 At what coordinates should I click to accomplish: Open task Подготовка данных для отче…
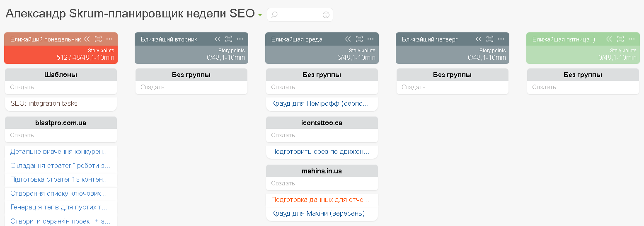tap(320, 200)
